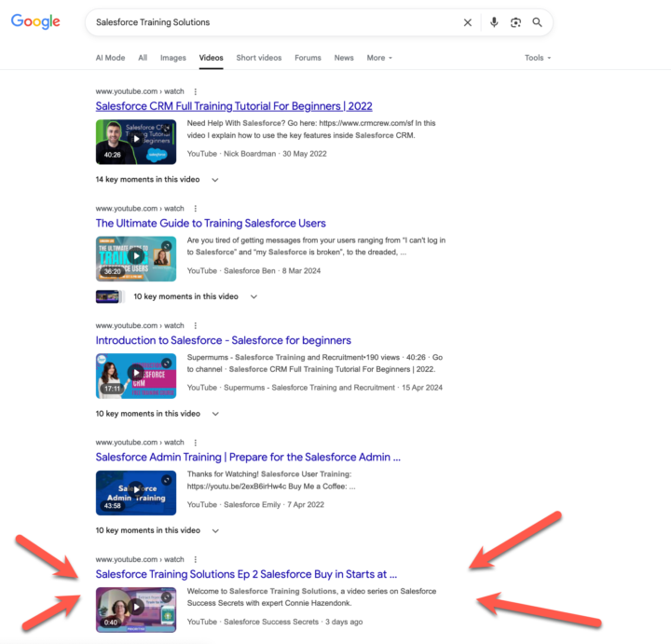Expand the More search filters dropdown
The width and height of the screenshot is (671, 644).
coord(379,58)
